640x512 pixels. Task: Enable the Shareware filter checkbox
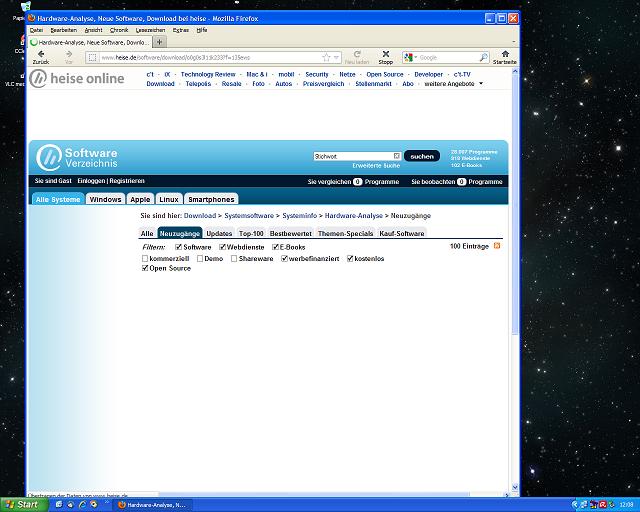(x=234, y=258)
